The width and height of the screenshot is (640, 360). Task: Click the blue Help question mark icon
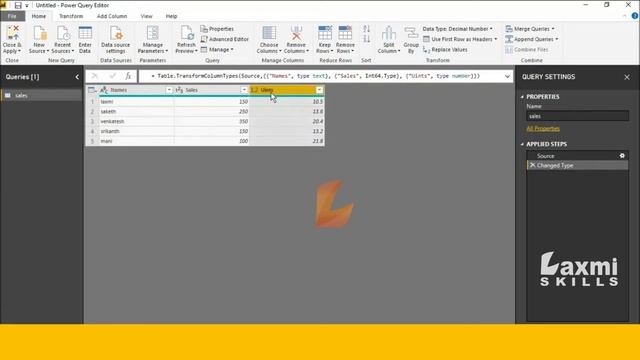(x=635, y=16)
